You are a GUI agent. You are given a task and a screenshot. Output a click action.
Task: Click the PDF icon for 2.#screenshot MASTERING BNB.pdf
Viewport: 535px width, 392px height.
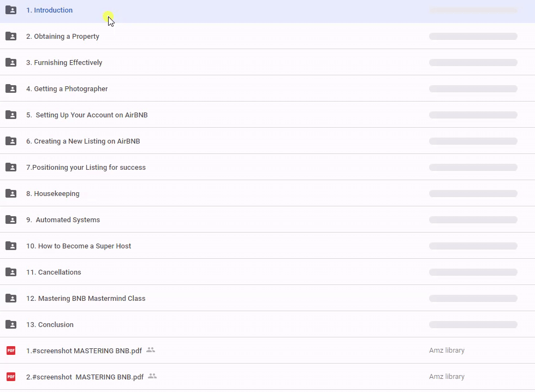click(x=11, y=377)
